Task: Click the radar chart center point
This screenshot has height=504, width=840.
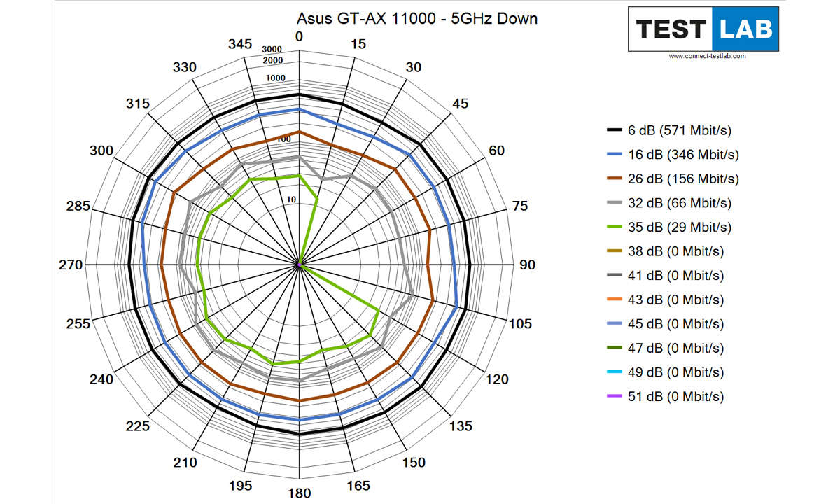Action: point(300,265)
